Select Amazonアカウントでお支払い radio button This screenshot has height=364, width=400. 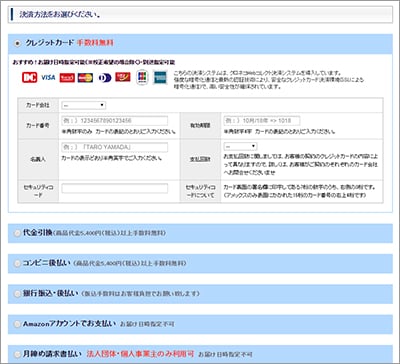point(17,324)
